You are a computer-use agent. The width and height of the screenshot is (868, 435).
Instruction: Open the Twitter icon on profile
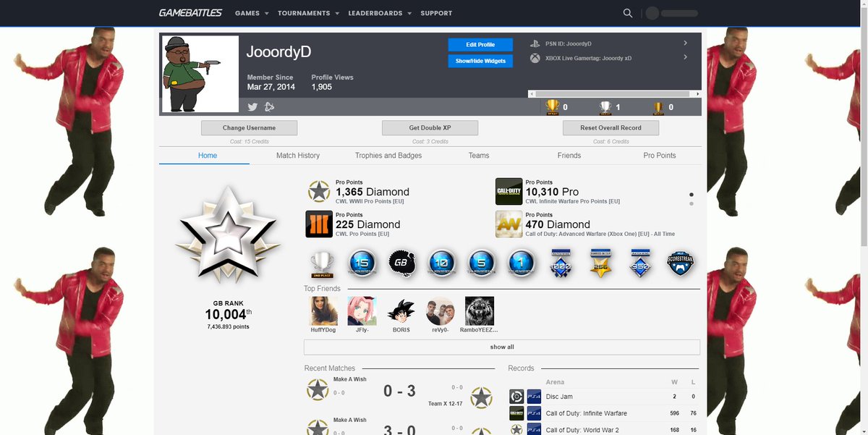coord(252,107)
